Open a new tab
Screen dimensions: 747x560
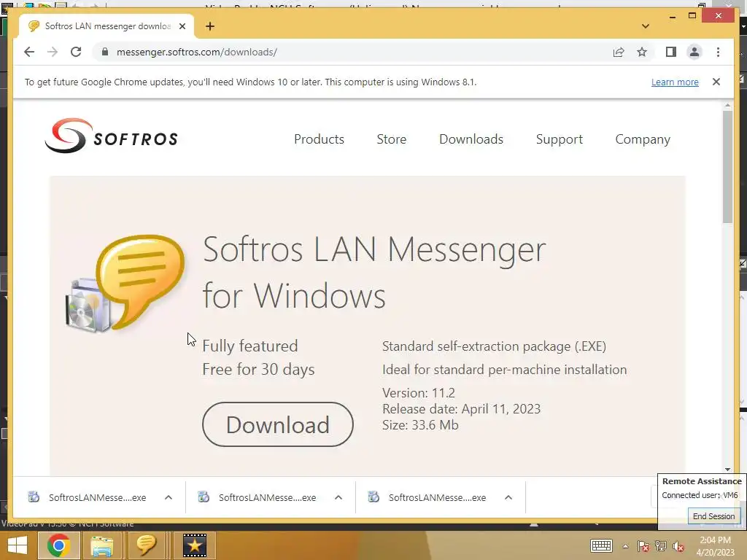pyautogui.click(x=209, y=26)
